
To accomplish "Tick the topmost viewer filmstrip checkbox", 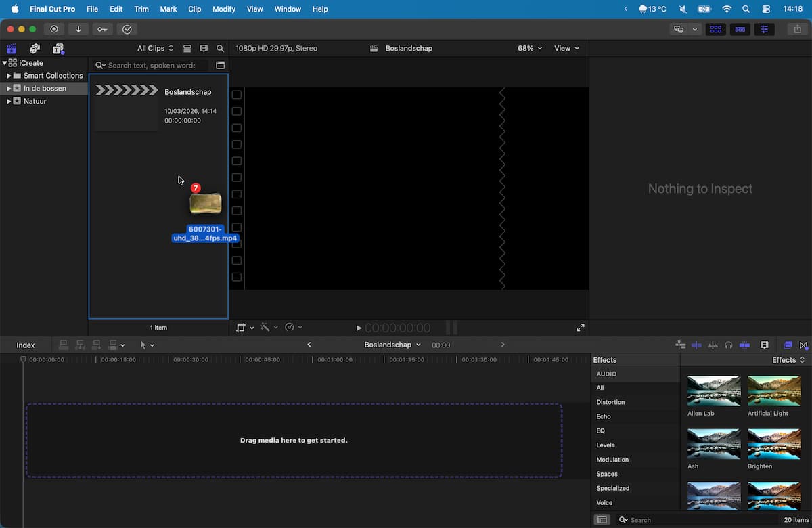I will click(x=237, y=95).
